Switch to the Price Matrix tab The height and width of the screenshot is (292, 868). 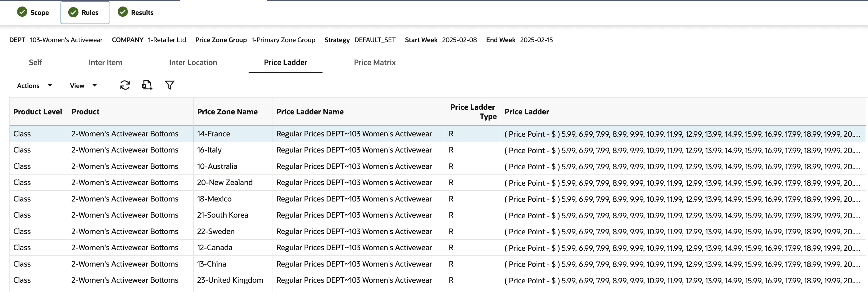pyautogui.click(x=375, y=63)
